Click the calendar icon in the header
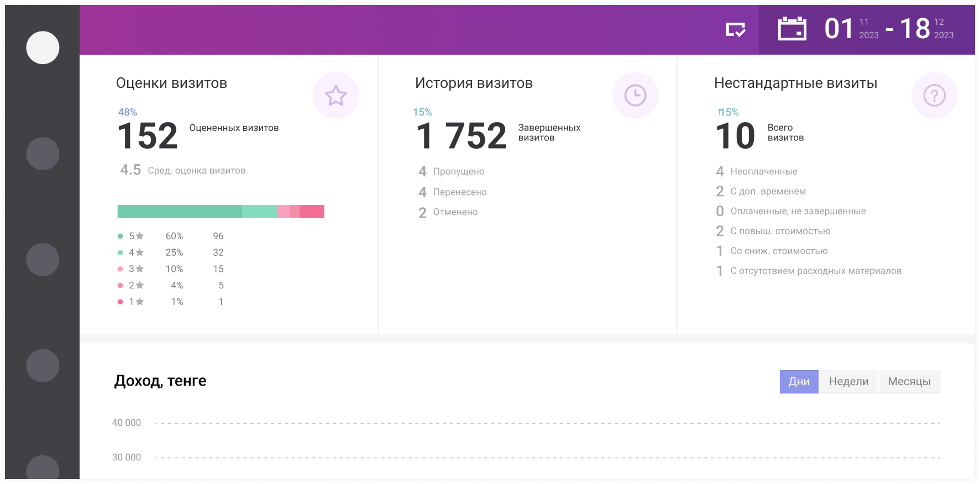Image resolution: width=980 pixels, height=484 pixels. [792, 29]
